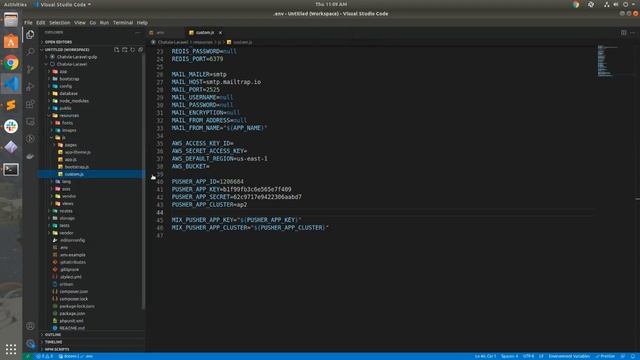Open the Edit menu
Screen dimensions: 640x360
[x=40, y=23]
